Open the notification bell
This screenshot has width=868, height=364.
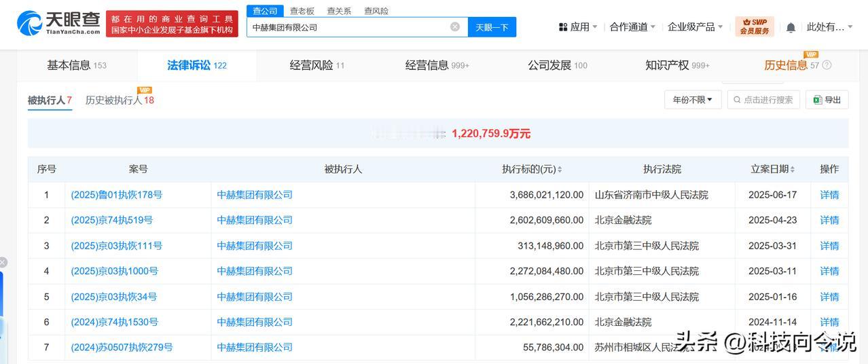pos(791,27)
